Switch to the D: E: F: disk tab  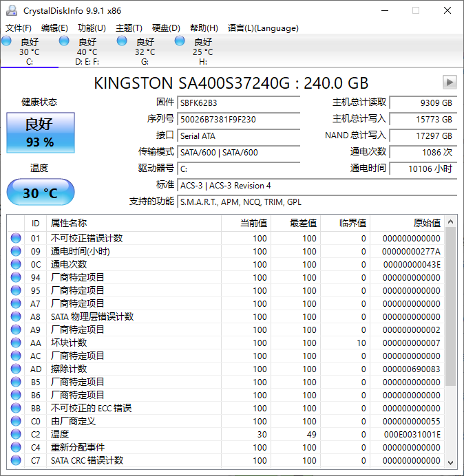click(87, 51)
